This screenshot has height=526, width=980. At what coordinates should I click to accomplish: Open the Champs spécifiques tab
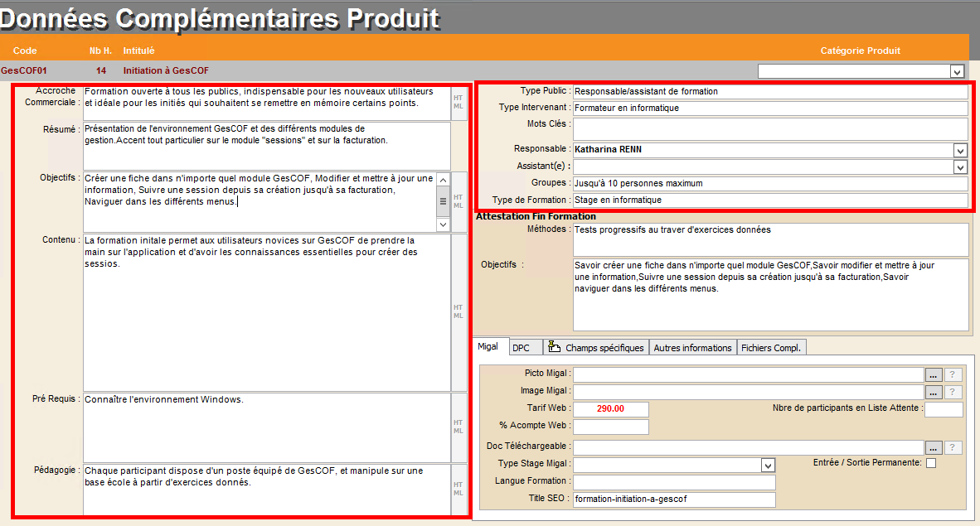pos(596,348)
